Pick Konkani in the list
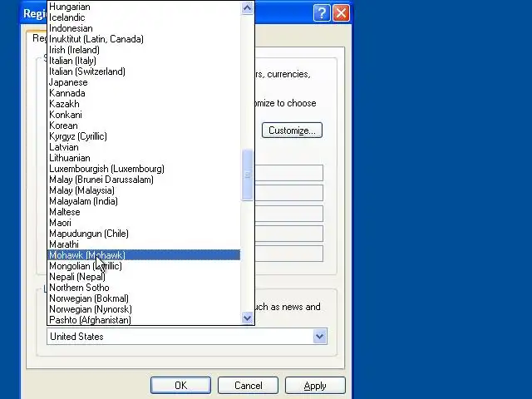This screenshot has height=399, width=532. (144, 115)
